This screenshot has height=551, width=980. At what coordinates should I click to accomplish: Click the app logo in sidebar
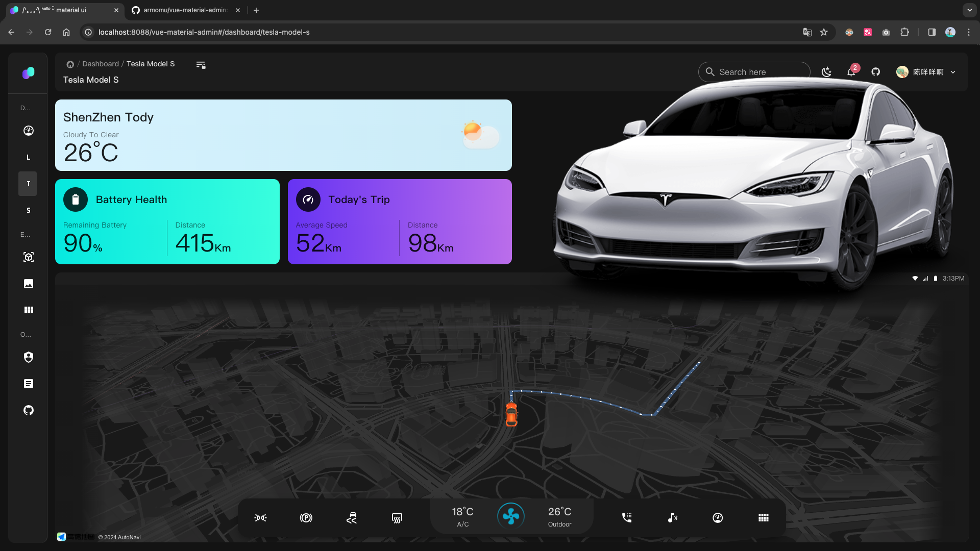pos(29,73)
